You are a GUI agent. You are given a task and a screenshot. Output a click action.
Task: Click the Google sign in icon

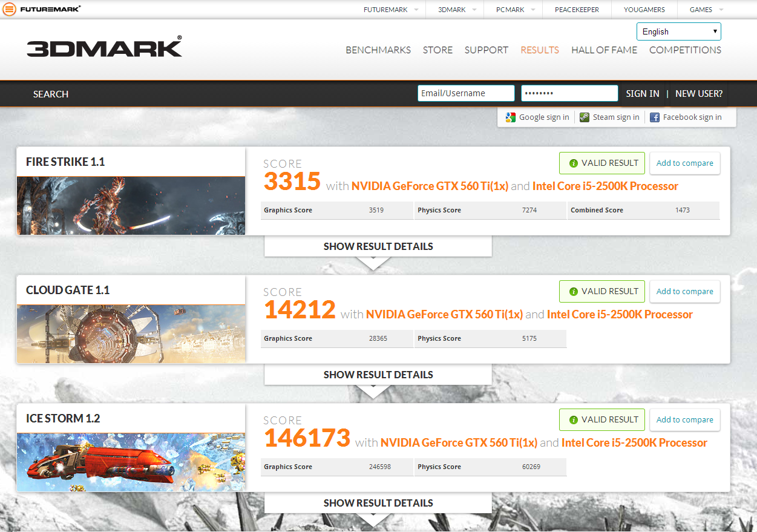click(511, 117)
